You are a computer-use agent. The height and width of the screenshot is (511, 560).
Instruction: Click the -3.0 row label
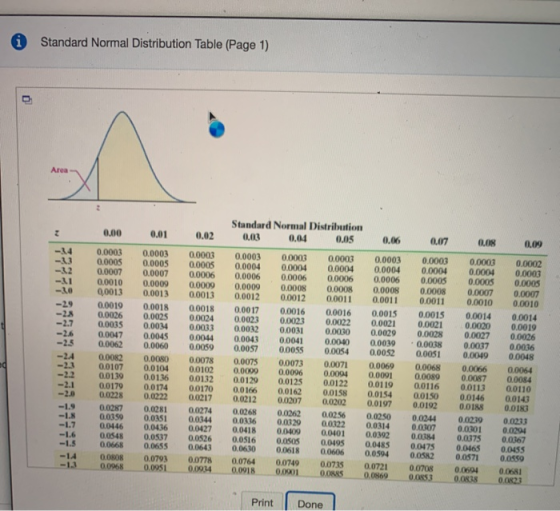coord(64,291)
